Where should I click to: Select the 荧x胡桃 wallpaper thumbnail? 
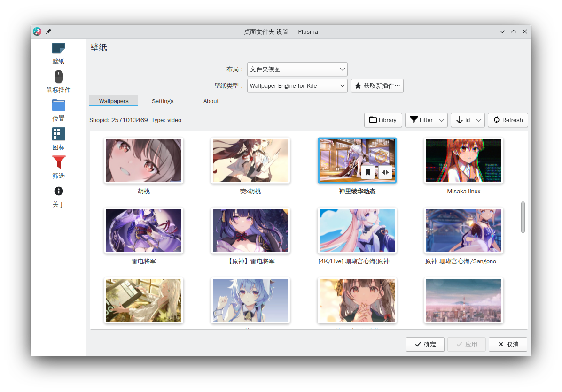(250, 161)
